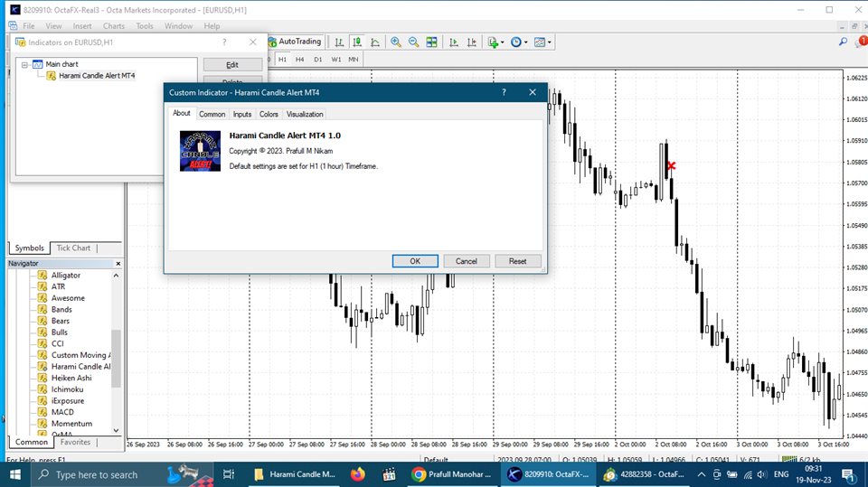Open the Tick Chart tab

(x=73, y=248)
